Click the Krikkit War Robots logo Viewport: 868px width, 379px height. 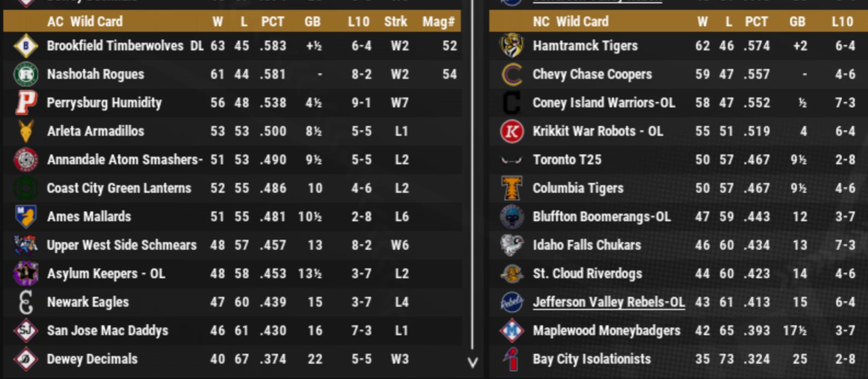click(x=511, y=131)
